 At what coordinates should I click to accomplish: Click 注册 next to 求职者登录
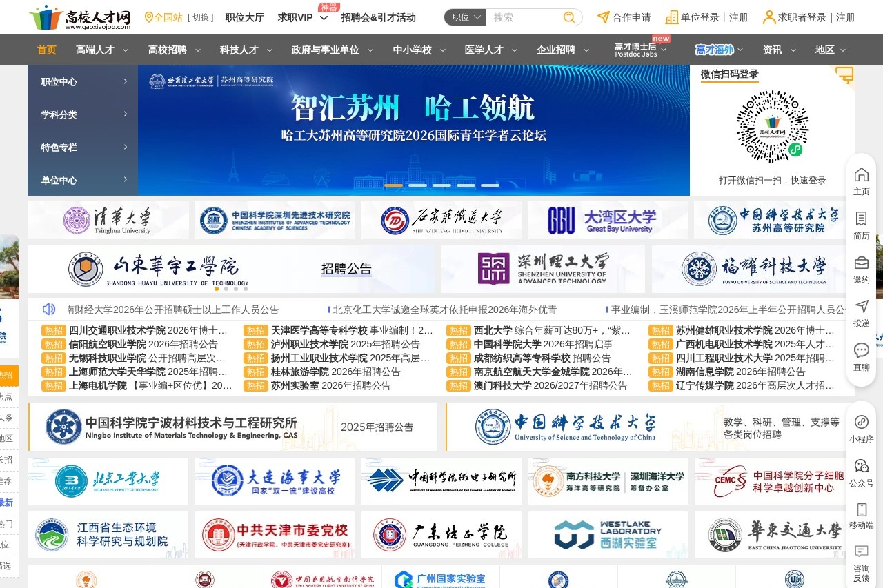(x=846, y=17)
